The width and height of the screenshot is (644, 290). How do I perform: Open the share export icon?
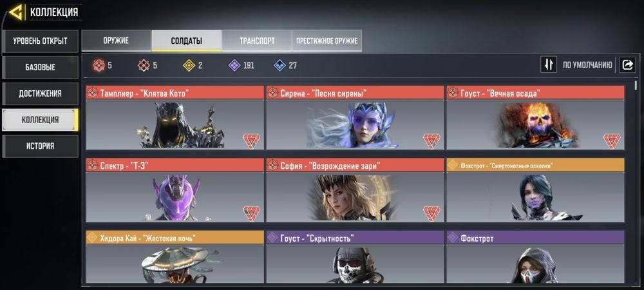627,64
